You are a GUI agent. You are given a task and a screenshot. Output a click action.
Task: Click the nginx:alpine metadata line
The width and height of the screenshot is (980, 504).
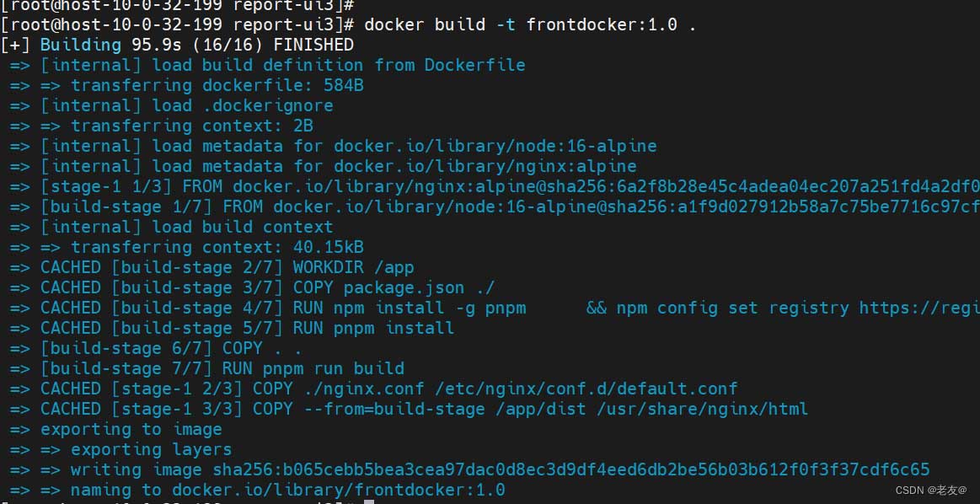(x=323, y=166)
